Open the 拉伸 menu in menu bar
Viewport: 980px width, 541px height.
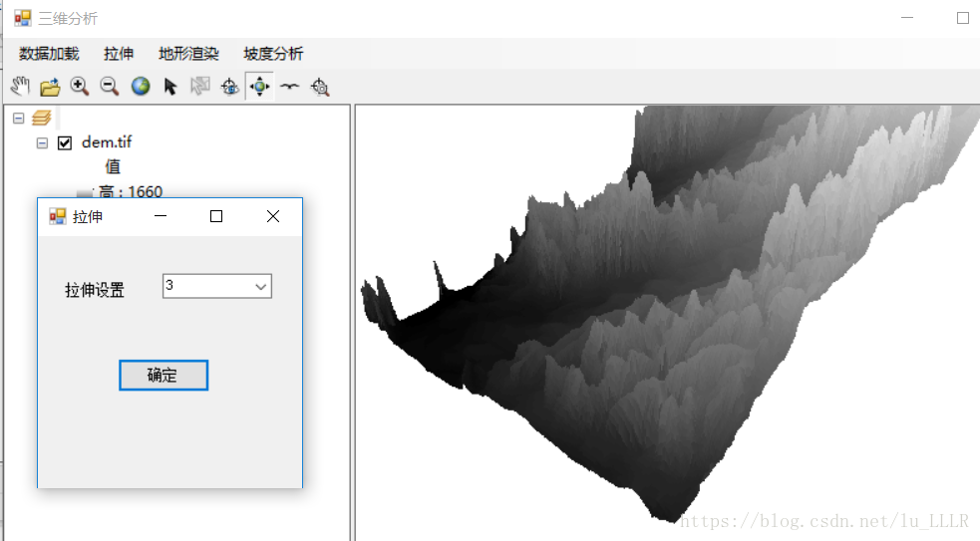coord(119,54)
